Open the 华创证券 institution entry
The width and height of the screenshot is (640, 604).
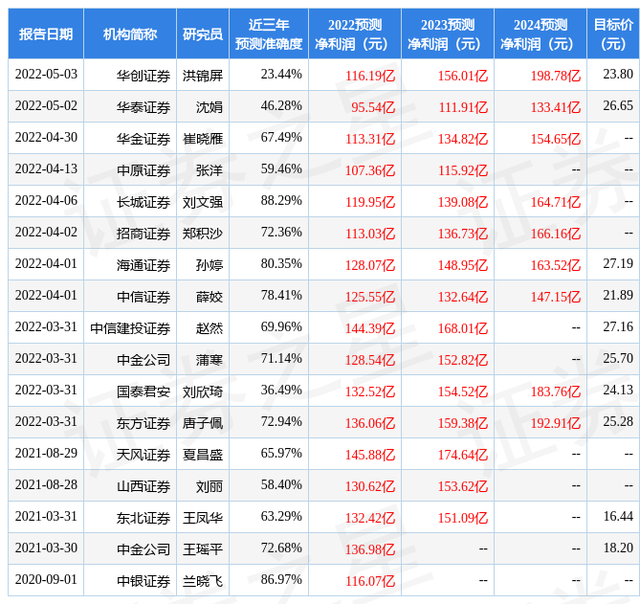coord(143,76)
